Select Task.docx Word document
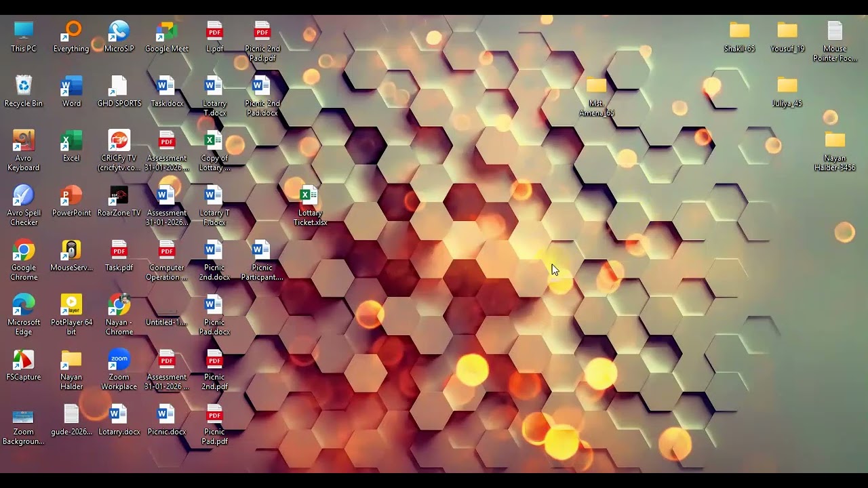 167,91
